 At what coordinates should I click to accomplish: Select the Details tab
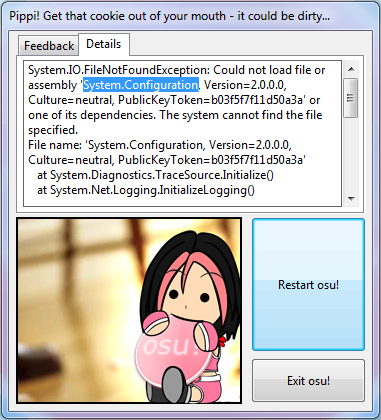click(104, 44)
